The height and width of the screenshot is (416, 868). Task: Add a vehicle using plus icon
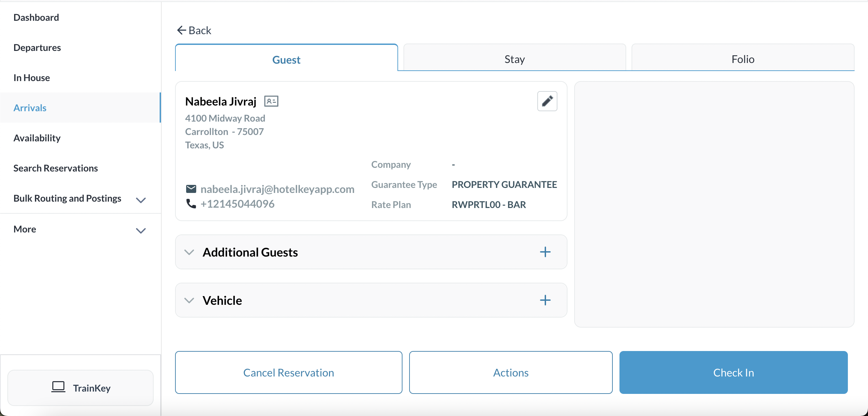click(545, 300)
